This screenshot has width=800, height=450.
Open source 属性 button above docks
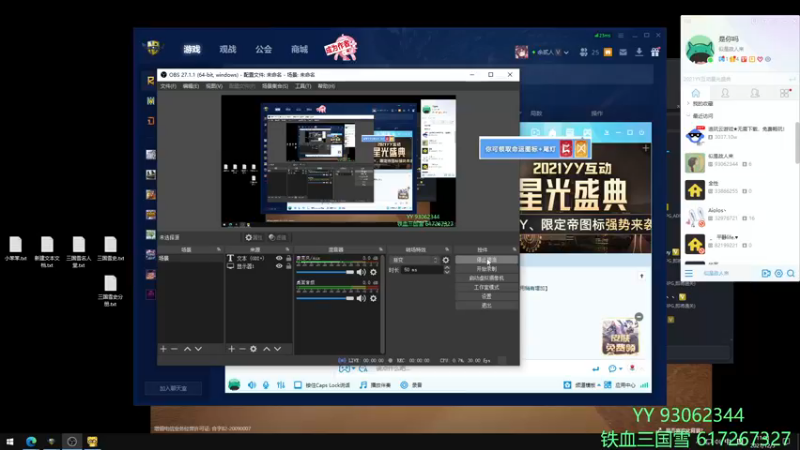(x=254, y=237)
